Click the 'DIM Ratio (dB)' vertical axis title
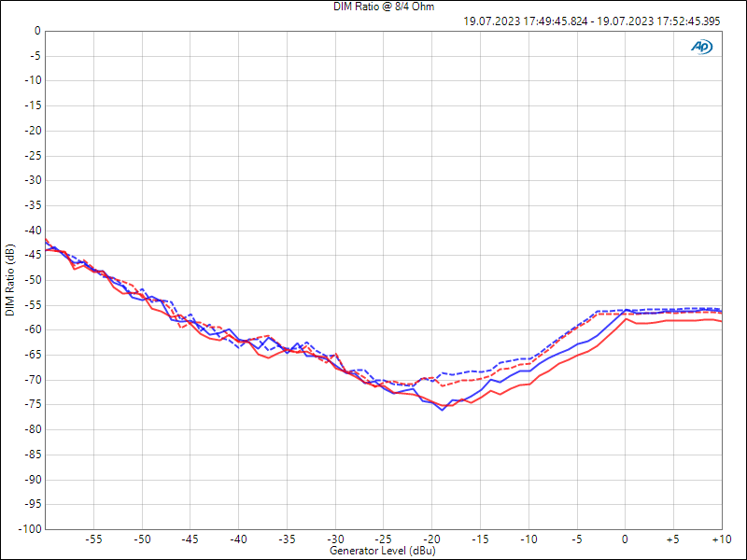This screenshot has height=560, width=747. point(9,280)
